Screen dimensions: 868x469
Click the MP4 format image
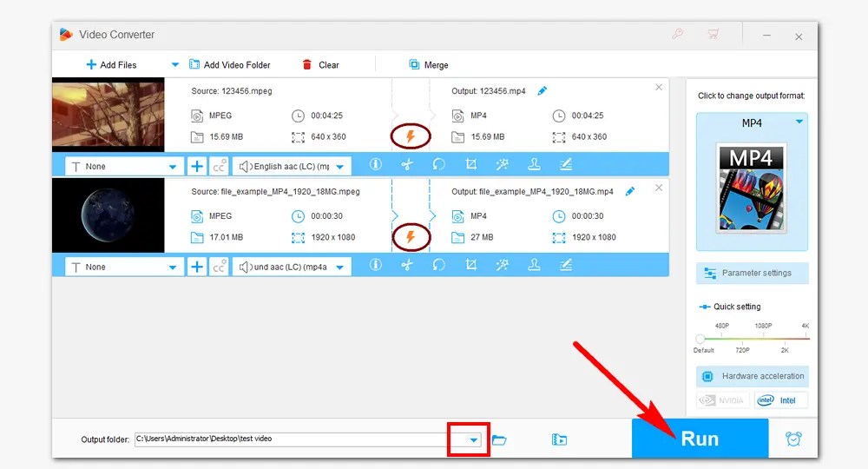pyautogui.click(x=751, y=188)
